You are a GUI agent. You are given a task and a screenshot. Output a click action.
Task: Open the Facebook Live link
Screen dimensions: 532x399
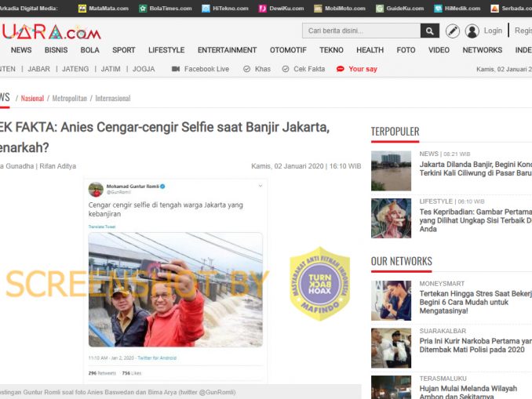(206, 69)
